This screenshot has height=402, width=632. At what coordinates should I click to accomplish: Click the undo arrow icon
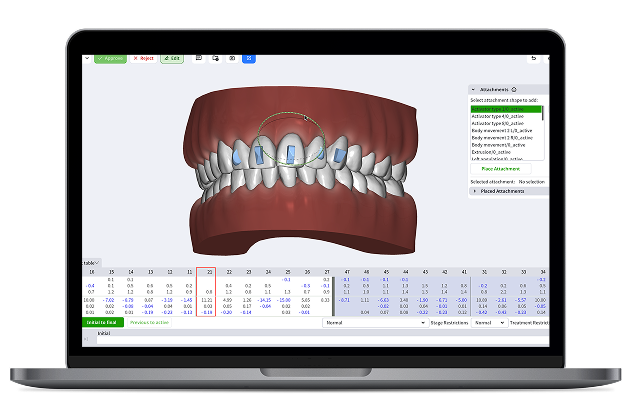(x=534, y=59)
